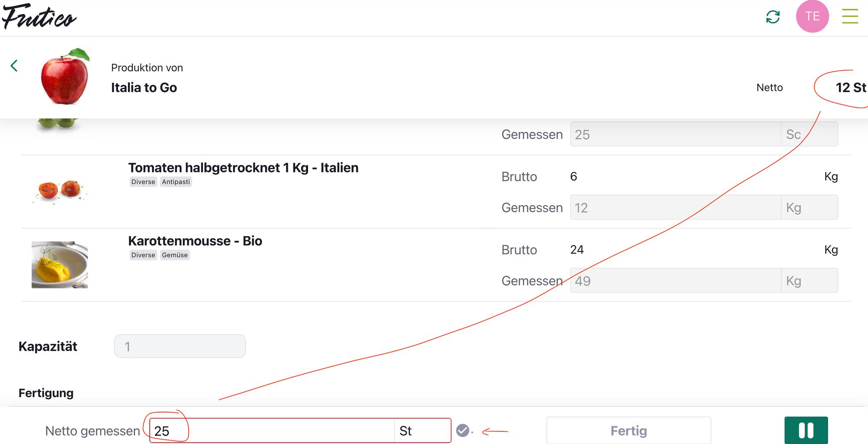Click the Karottenmousse product image

tap(59, 265)
